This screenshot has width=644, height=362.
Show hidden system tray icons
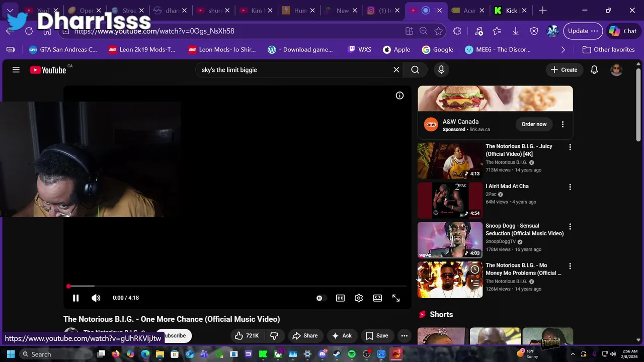click(x=572, y=354)
